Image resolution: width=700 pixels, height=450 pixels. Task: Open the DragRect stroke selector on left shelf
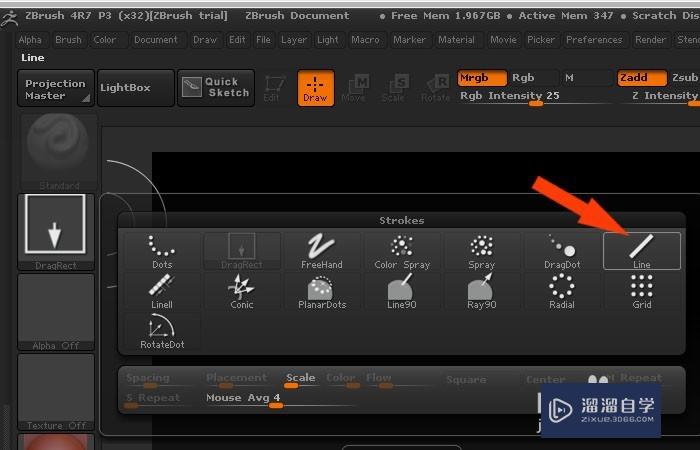tap(56, 232)
